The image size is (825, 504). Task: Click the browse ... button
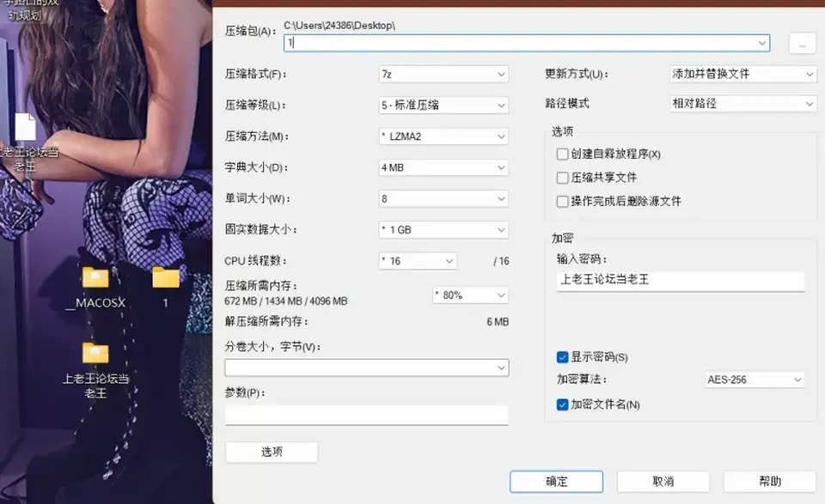point(803,44)
